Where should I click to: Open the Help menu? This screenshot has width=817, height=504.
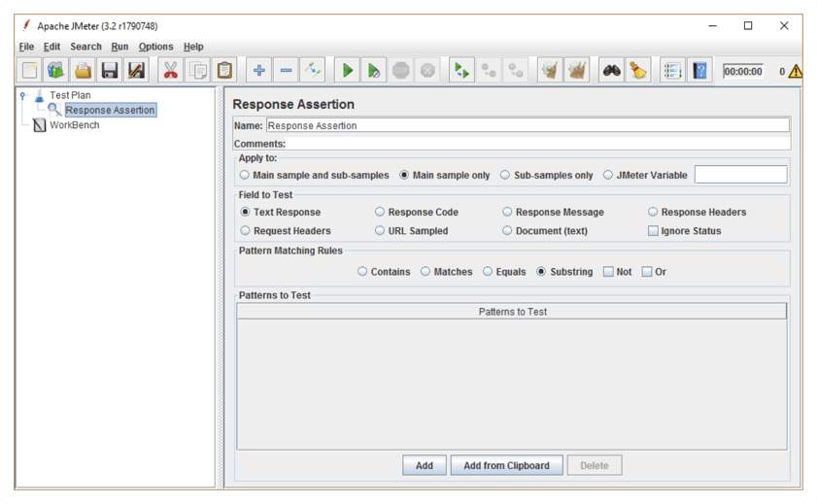coord(193,47)
